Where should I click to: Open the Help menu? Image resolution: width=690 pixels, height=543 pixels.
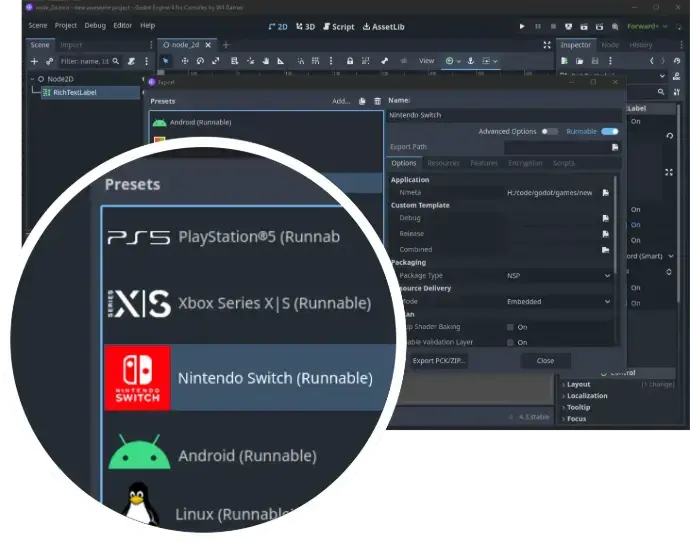(147, 26)
